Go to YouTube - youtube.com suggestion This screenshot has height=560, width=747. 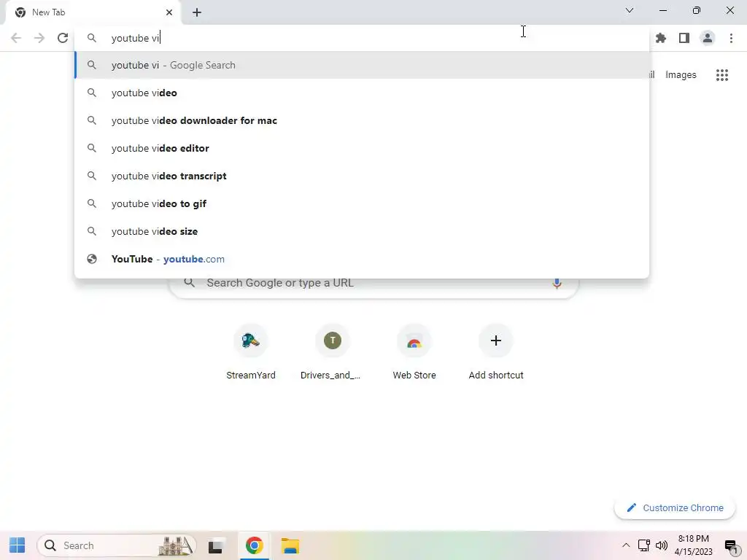362,259
